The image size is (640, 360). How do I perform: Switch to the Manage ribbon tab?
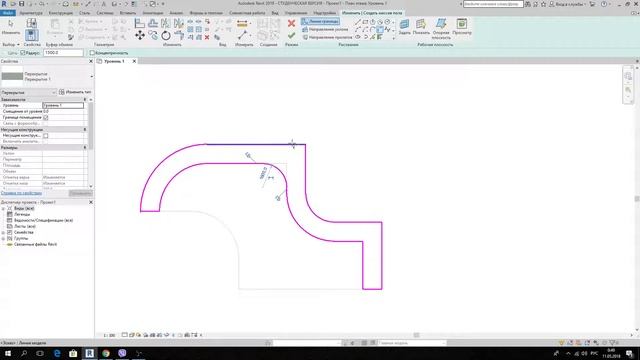click(296, 13)
